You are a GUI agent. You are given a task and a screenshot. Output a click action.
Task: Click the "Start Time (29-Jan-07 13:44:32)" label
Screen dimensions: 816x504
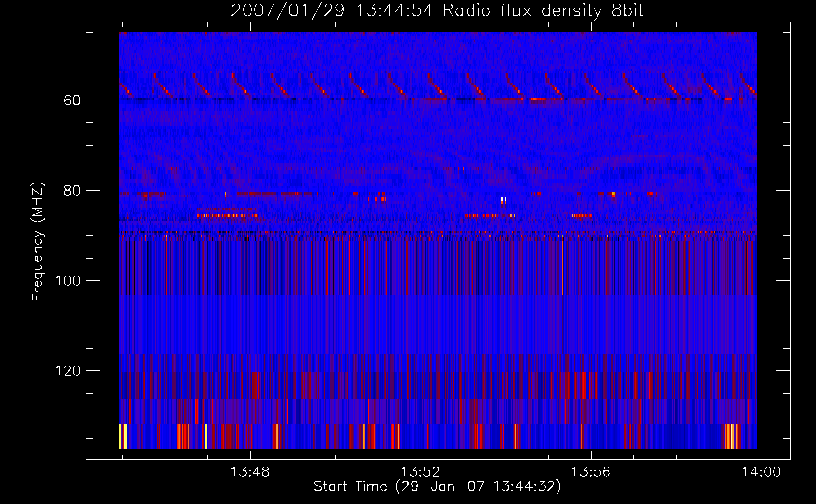coord(437,487)
